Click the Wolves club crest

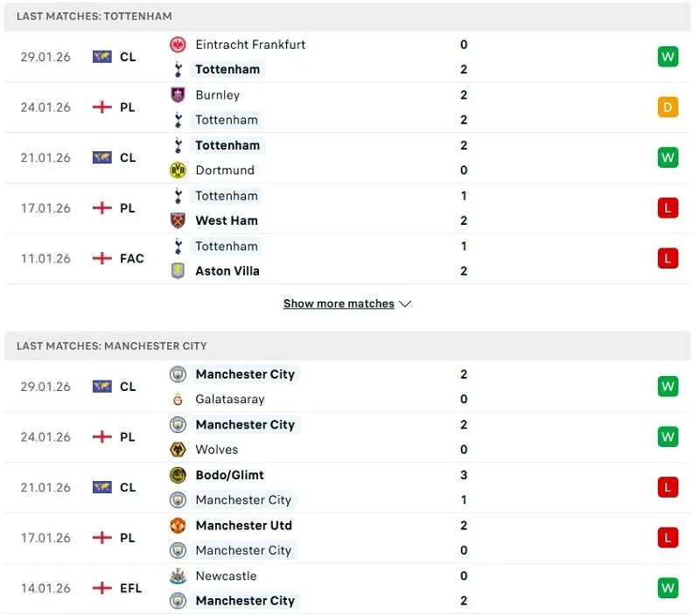point(178,450)
